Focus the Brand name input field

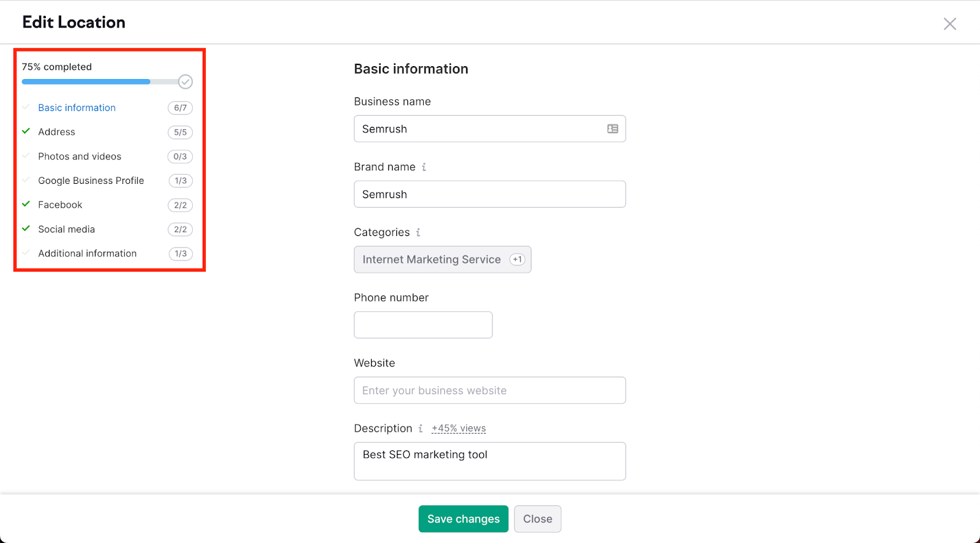point(489,194)
